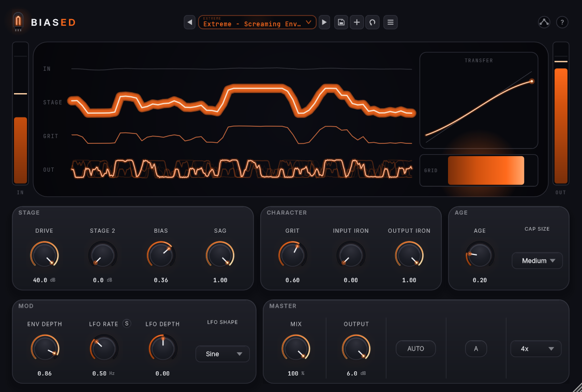Save the current preset with disk icon

click(x=341, y=22)
